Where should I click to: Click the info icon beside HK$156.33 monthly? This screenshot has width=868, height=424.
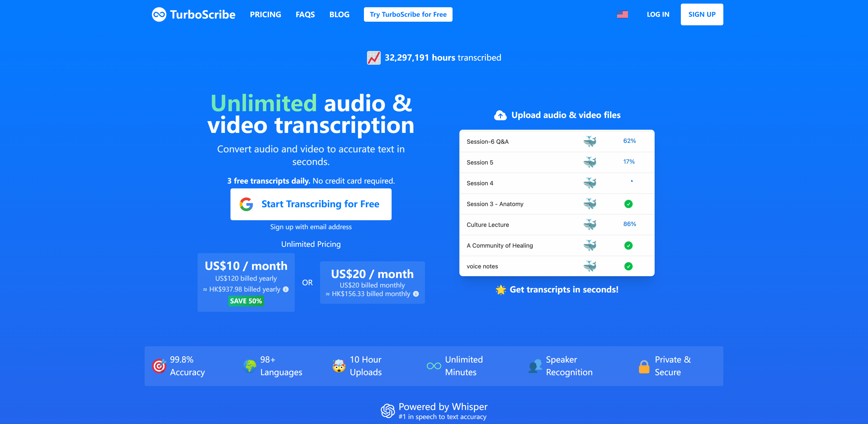click(416, 294)
